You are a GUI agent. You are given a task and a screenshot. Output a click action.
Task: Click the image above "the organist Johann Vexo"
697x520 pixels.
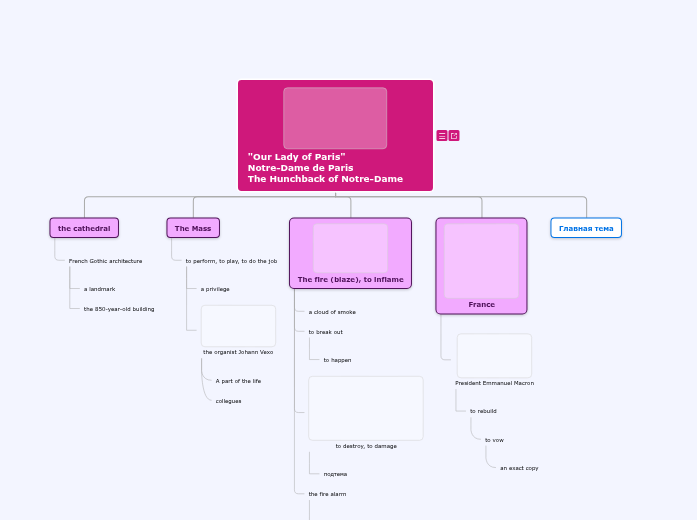(x=238, y=326)
